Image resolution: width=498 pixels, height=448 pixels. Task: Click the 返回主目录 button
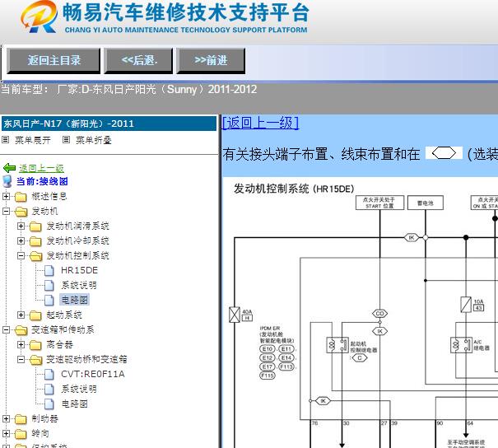54,61
